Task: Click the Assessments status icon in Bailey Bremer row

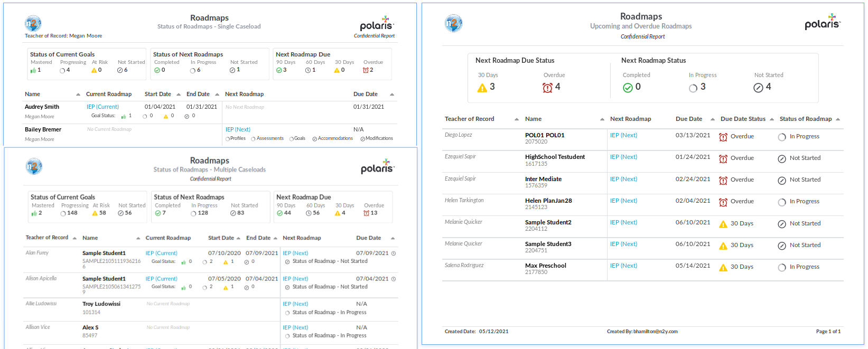Action: (x=254, y=139)
